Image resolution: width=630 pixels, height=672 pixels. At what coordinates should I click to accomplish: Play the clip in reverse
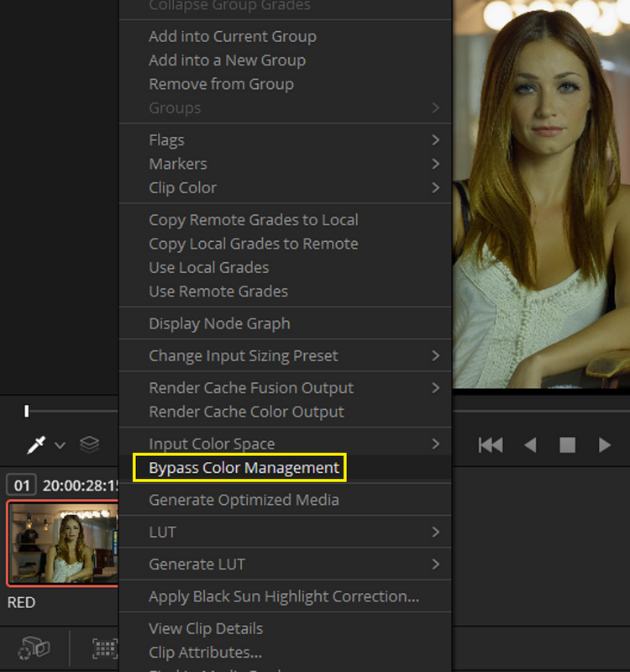(x=530, y=445)
